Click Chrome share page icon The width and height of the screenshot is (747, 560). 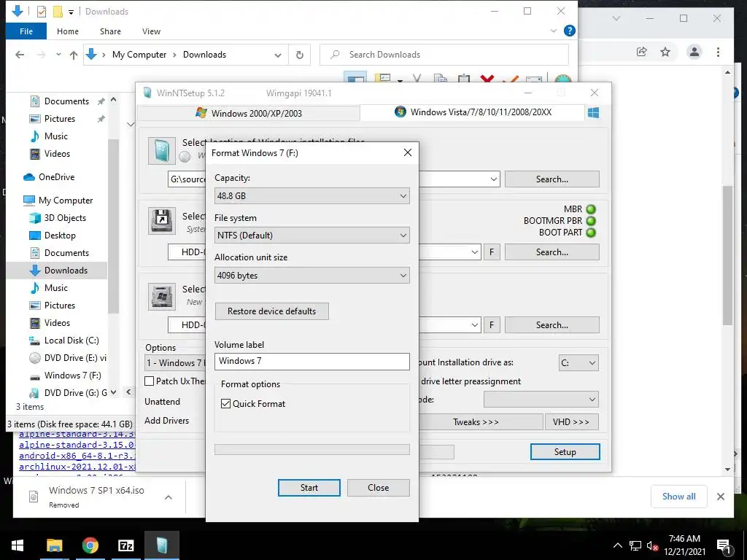pos(642,52)
